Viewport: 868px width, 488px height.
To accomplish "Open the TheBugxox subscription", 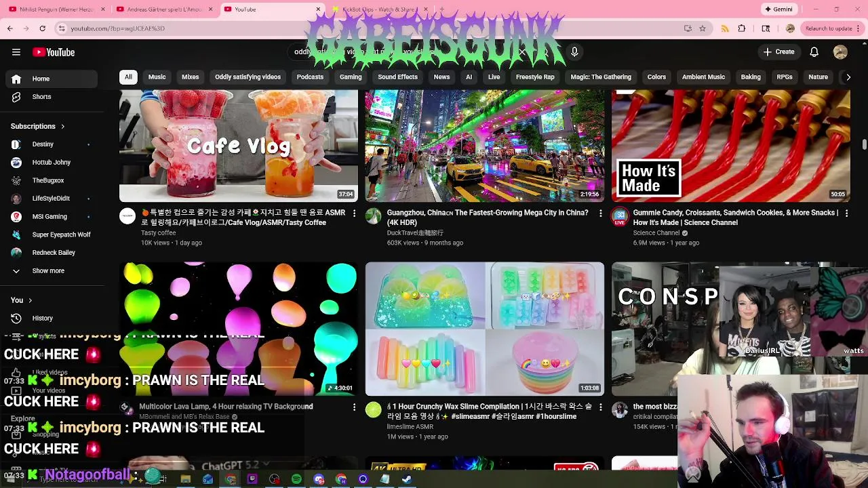I will (x=52, y=180).
